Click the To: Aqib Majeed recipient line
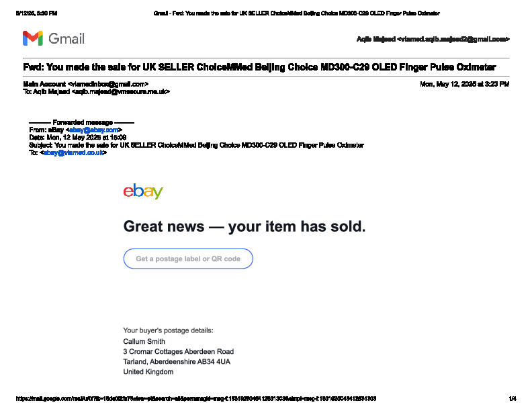Viewport: 532px width, 411px height. [96, 91]
